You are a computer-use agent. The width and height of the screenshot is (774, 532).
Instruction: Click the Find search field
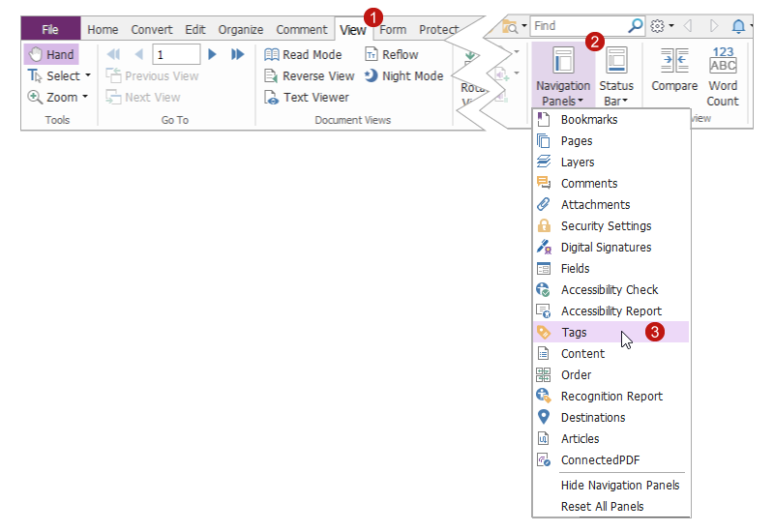pos(577,26)
